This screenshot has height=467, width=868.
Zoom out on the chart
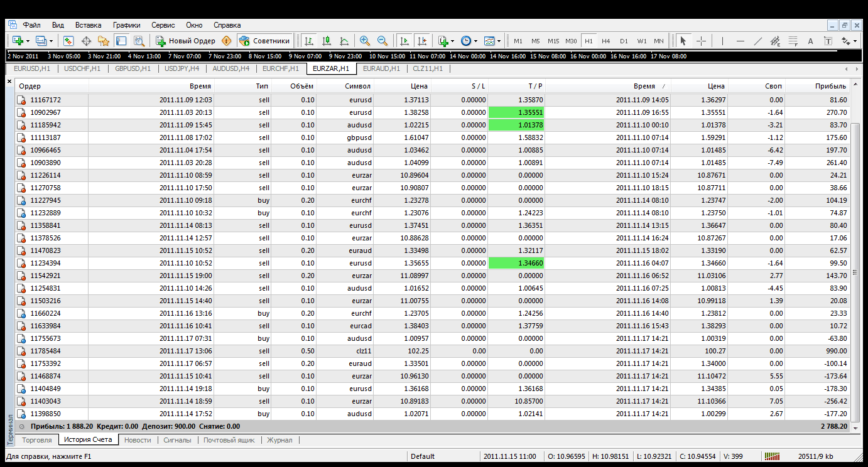tap(382, 41)
